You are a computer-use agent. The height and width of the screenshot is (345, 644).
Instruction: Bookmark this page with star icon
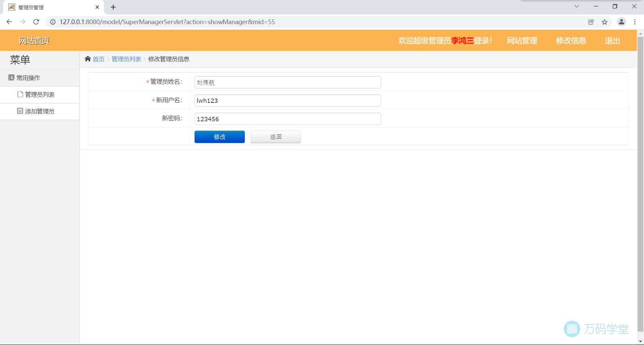[x=605, y=22]
